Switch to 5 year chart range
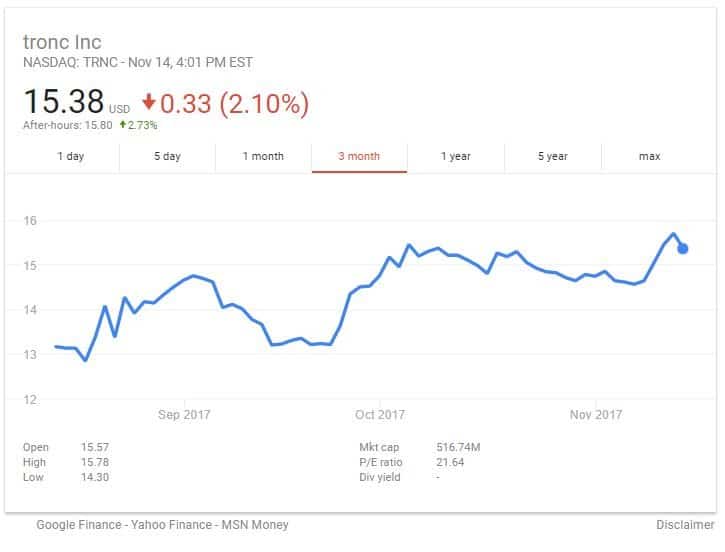The image size is (725, 552). pos(553,156)
